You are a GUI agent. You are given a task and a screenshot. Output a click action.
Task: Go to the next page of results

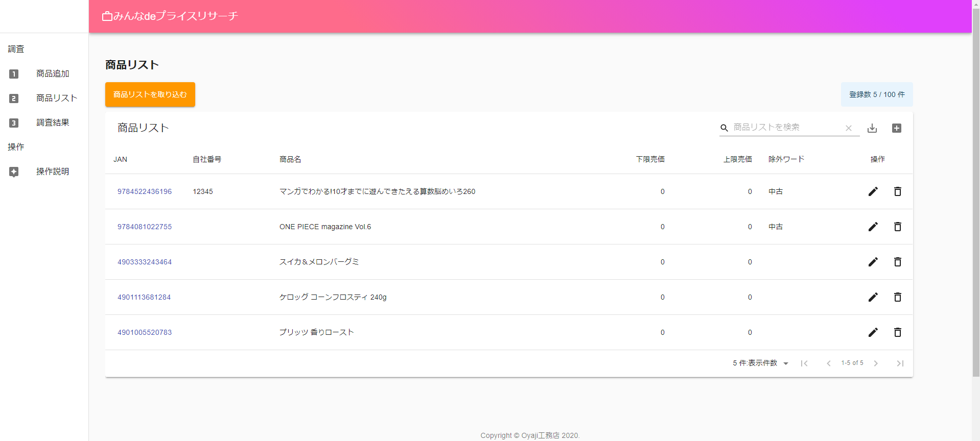click(876, 363)
